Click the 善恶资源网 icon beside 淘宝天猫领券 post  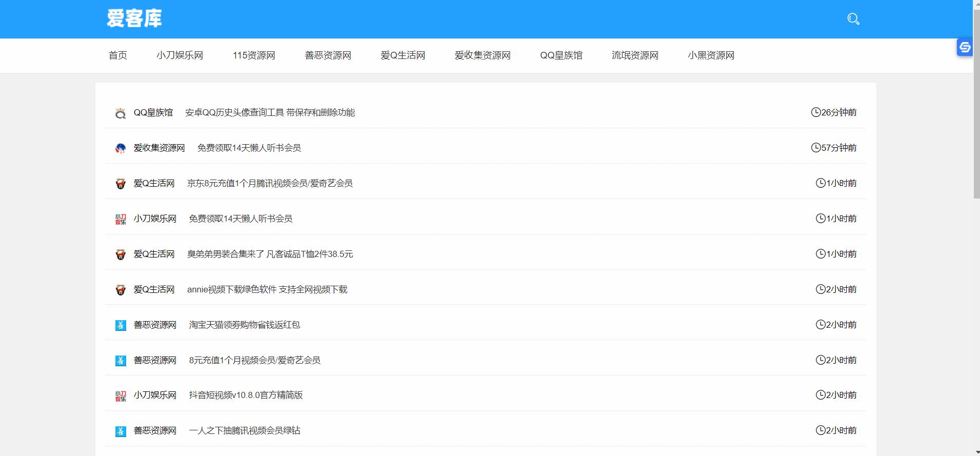[121, 325]
